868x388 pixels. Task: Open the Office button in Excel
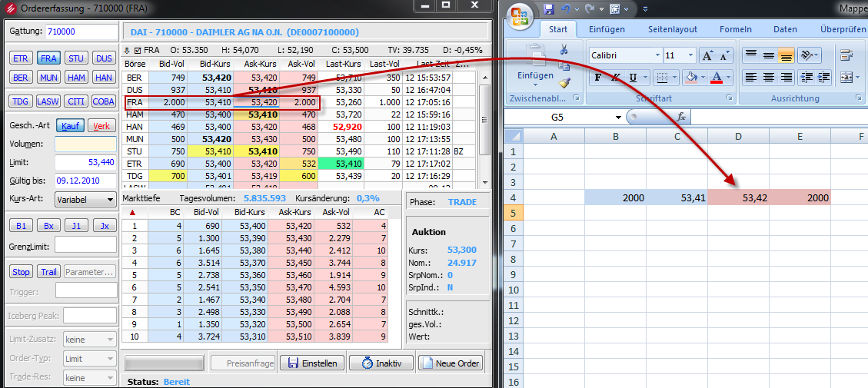(520, 15)
